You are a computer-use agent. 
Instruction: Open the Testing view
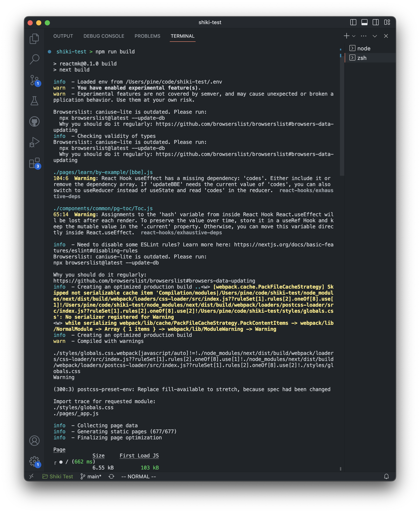click(34, 101)
